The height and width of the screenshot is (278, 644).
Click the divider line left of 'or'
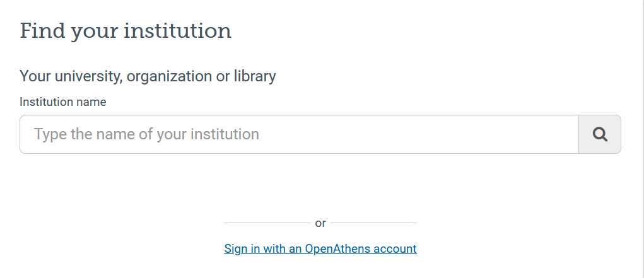(267, 223)
